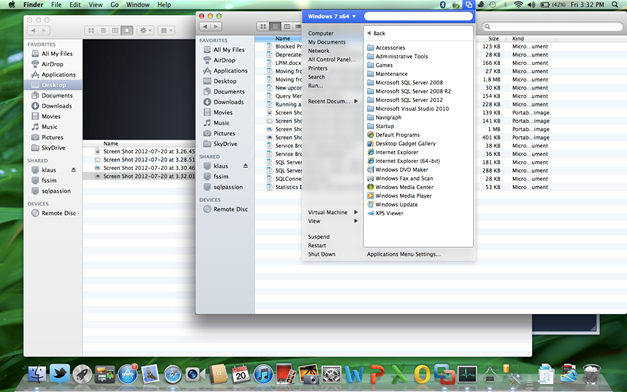This screenshot has width=627, height=392.
Task: Open Safari from the Dock
Action: 173,375
